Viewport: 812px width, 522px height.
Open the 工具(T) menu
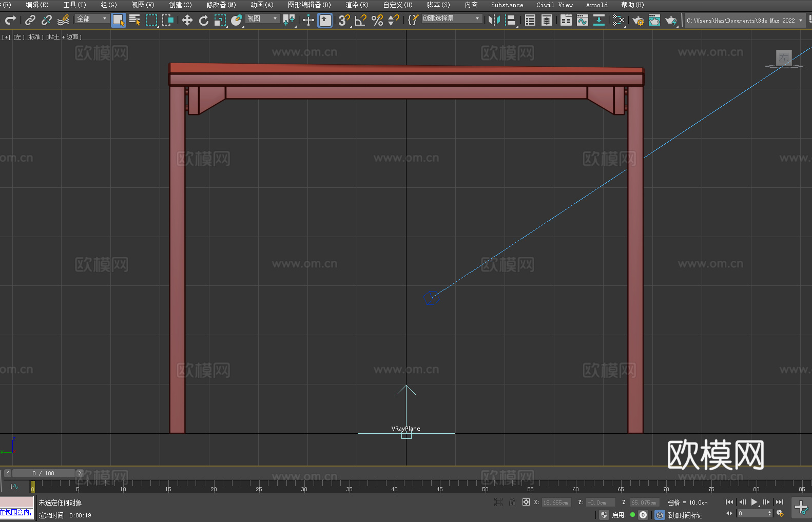[74, 5]
